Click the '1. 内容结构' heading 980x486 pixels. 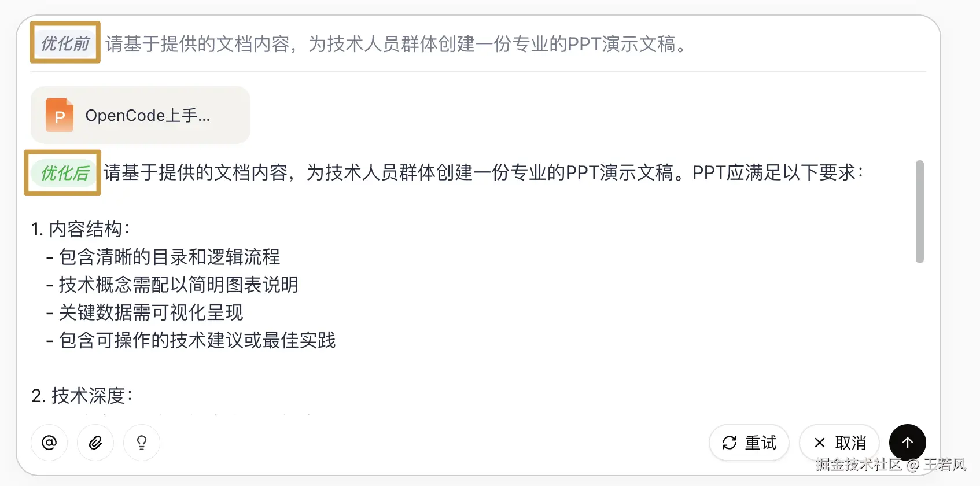click(81, 229)
